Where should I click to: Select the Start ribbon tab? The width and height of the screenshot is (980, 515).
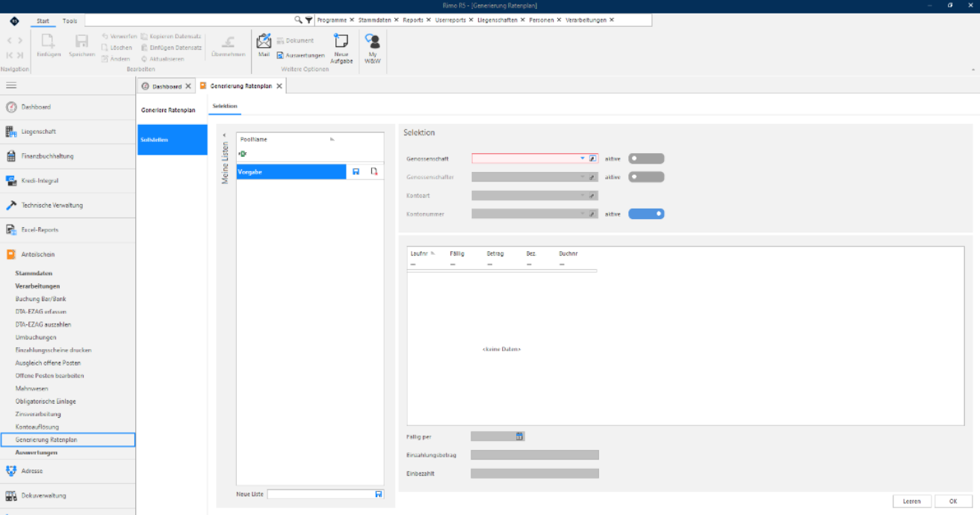43,21
